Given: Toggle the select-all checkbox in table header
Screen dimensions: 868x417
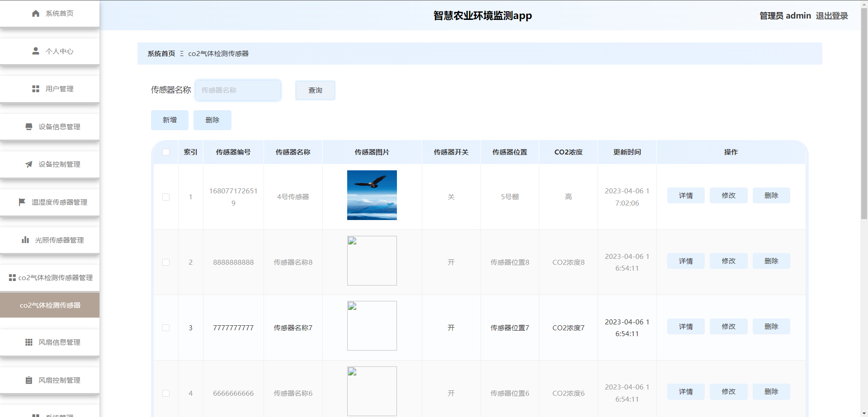Looking at the screenshot, I should click(x=165, y=152).
